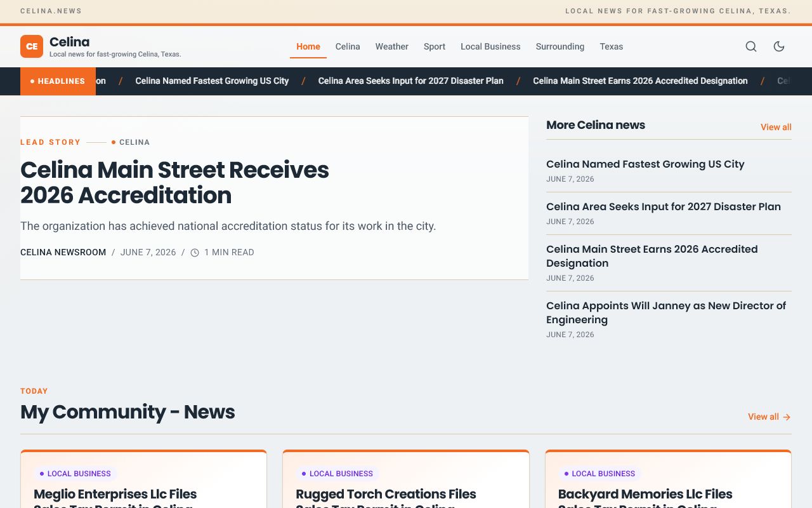Open sidebar story about Will Janney Director of Engineering

666,312
